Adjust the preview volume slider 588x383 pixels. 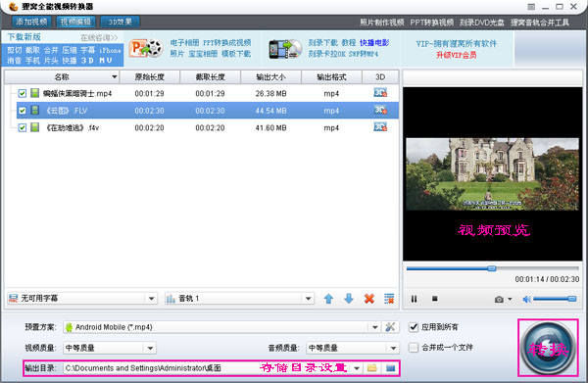(555, 299)
